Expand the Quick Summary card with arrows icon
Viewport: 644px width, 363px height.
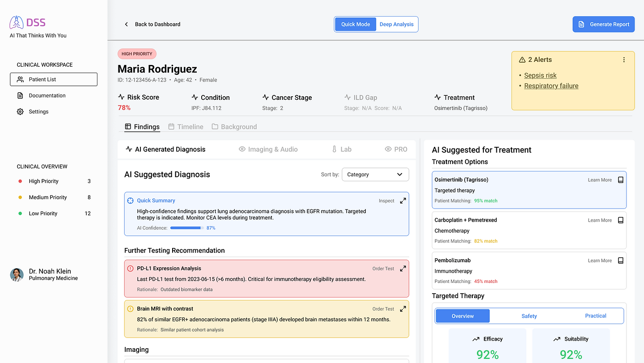click(x=403, y=201)
